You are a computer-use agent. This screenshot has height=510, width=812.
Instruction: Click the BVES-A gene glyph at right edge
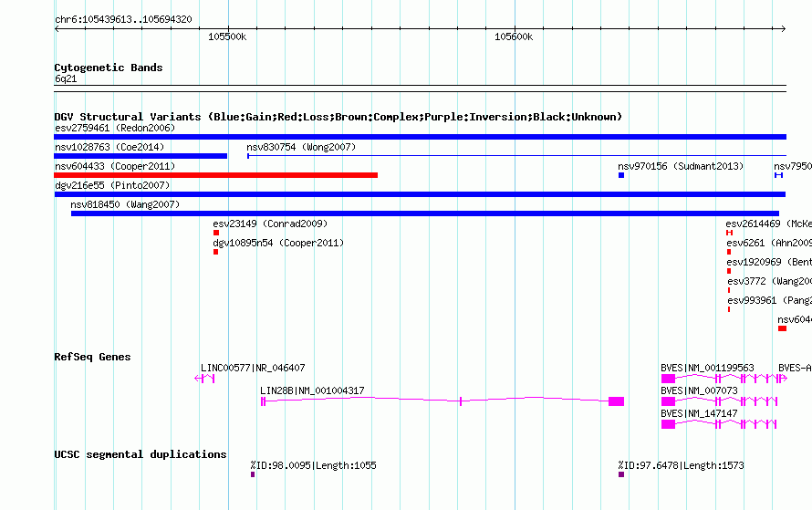pos(783,379)
